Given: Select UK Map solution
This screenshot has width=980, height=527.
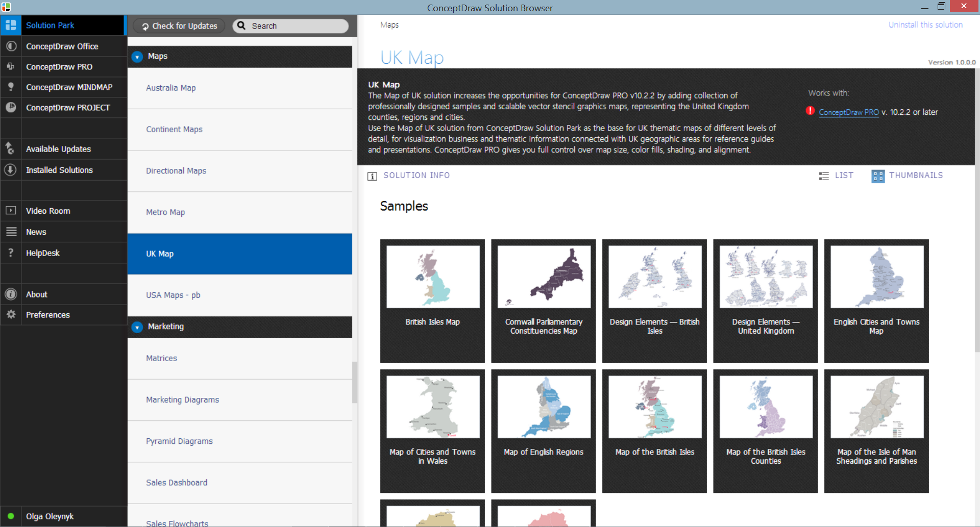Looking at the screenshot, I should pos(240,254).
